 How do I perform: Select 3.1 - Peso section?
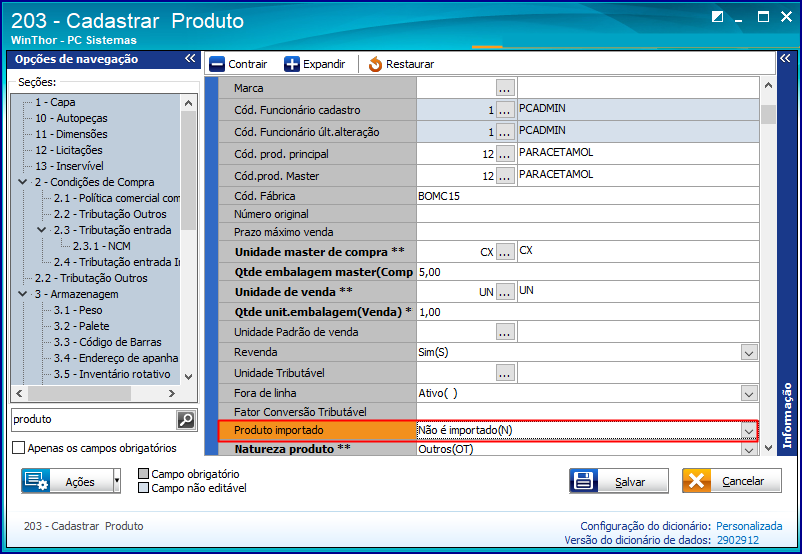tap(78, 310)
